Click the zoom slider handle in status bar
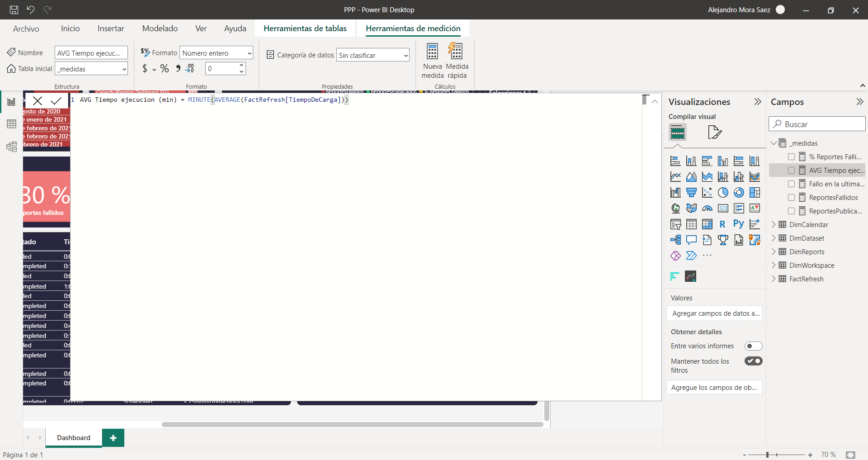Viewport: 868px width, 460px height. pos(767,455)
